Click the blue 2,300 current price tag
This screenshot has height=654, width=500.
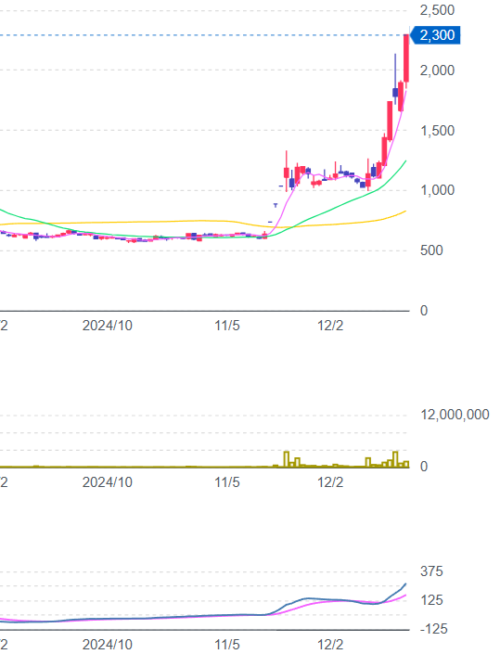coord(435,35)
